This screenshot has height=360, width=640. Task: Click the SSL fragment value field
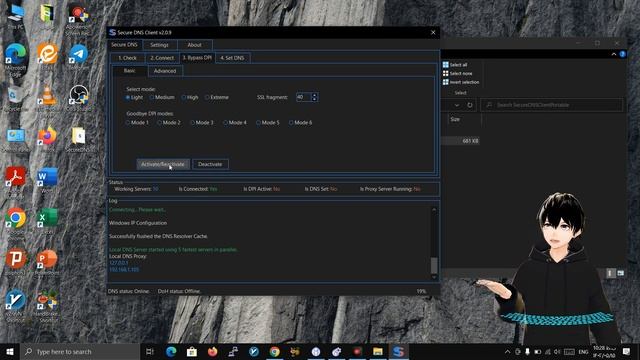304,97
